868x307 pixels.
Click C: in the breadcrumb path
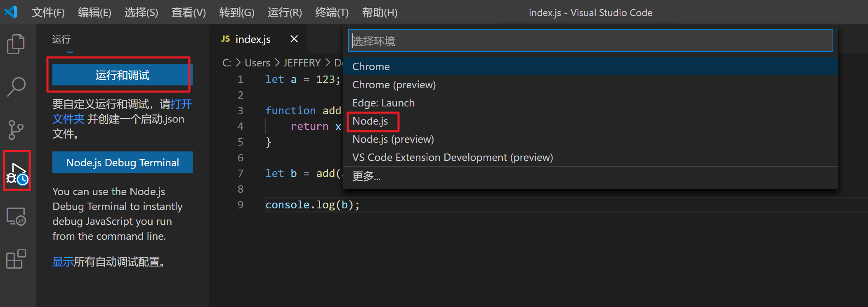coord(227,63)
